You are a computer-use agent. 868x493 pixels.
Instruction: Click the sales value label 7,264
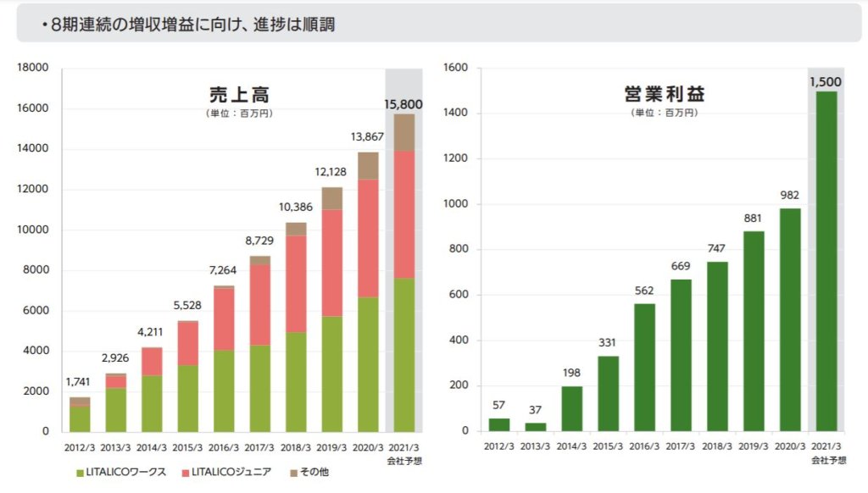(x=223, y=270)
